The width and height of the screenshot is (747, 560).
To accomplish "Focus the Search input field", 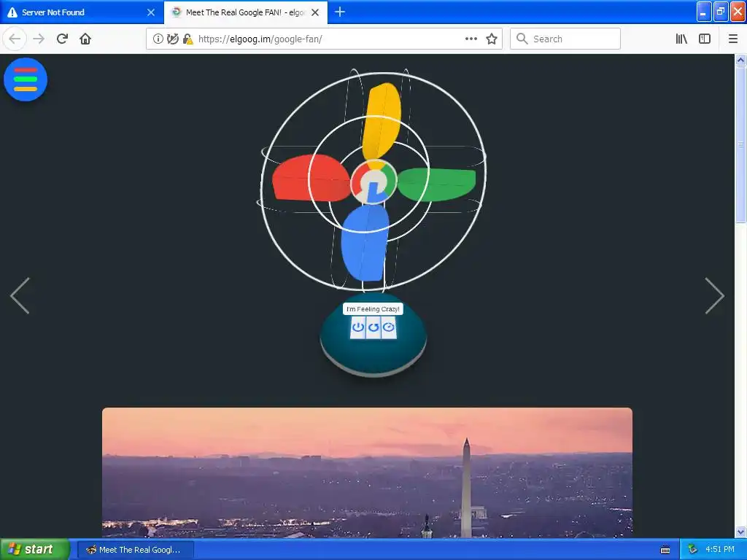I will pos(565,39).
